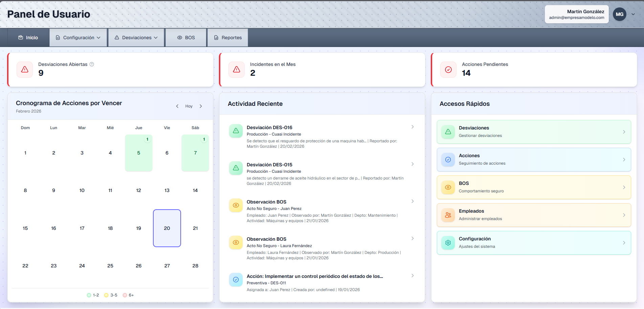Advance to the next calendar month

201,106
